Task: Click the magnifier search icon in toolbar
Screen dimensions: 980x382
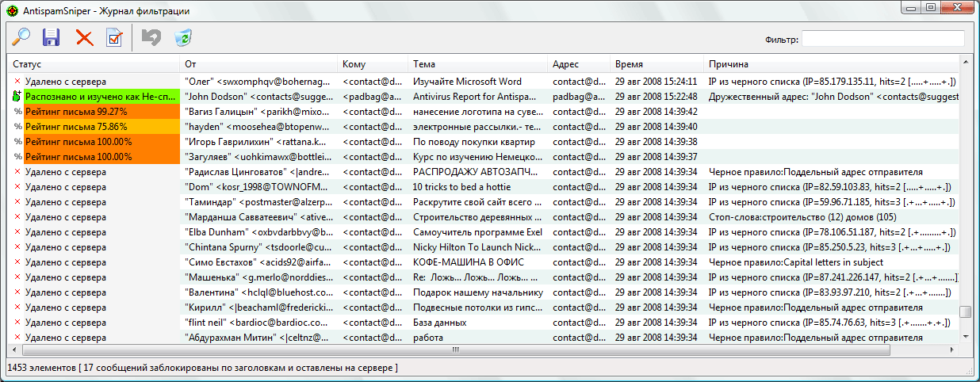Action: [21, 37]
